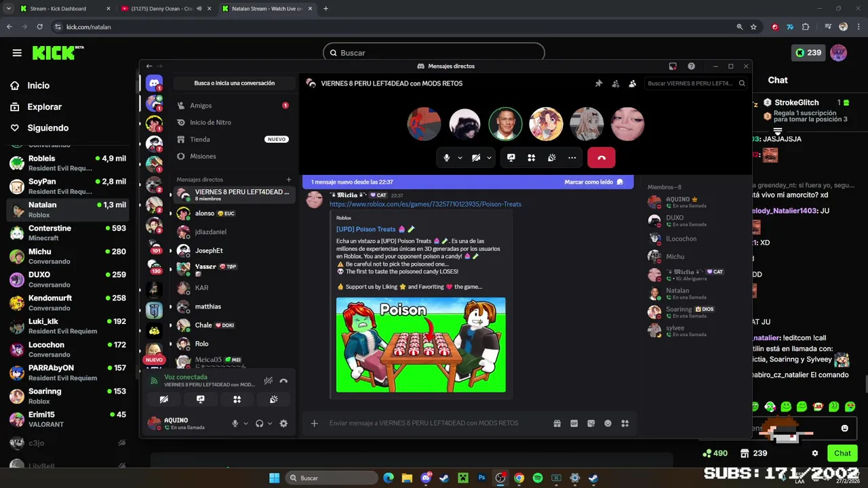Open Spotify from Windows taskbar

[538, 478]
